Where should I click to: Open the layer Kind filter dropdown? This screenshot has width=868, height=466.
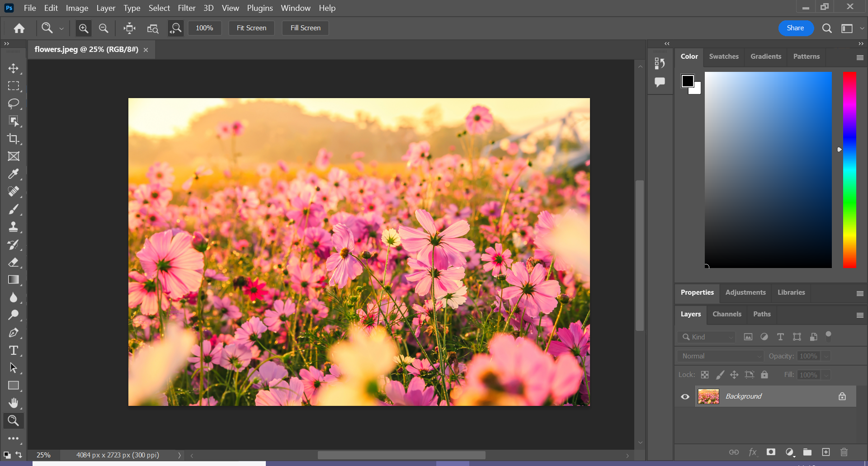tap(706, 337)
